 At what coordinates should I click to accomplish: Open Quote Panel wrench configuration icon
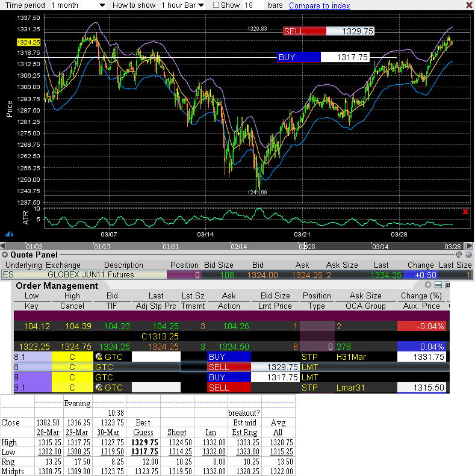(459, 255)
